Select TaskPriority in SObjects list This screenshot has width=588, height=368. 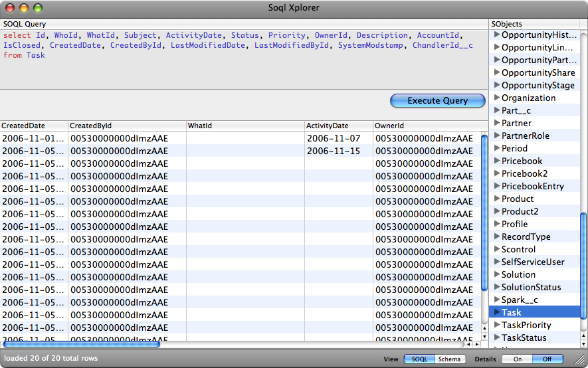535,325
